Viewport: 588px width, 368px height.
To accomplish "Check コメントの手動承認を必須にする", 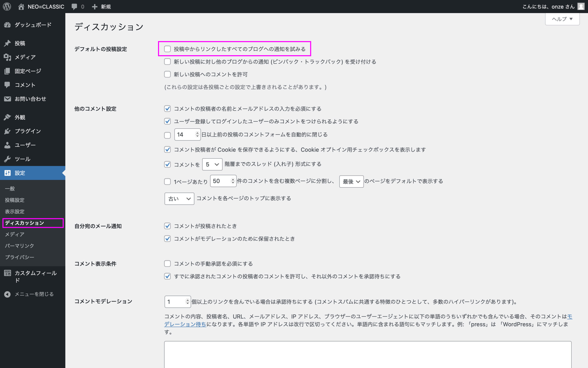I will pyautogui.click(x=167, y=264).
